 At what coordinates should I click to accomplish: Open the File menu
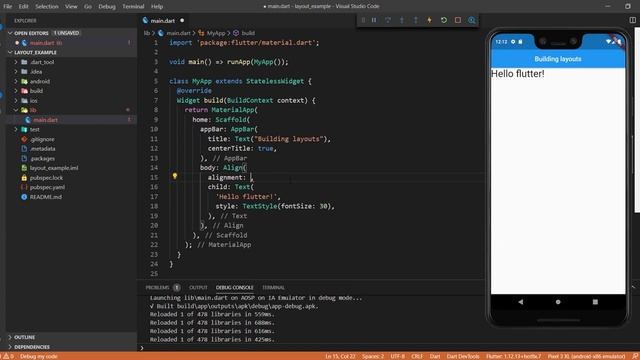click(7, 7)
